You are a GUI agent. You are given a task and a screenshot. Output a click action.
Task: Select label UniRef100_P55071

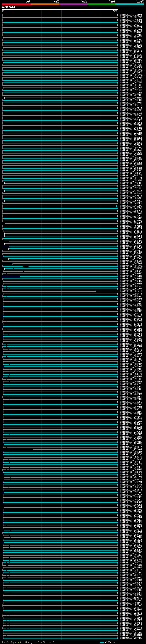point(131,457)
